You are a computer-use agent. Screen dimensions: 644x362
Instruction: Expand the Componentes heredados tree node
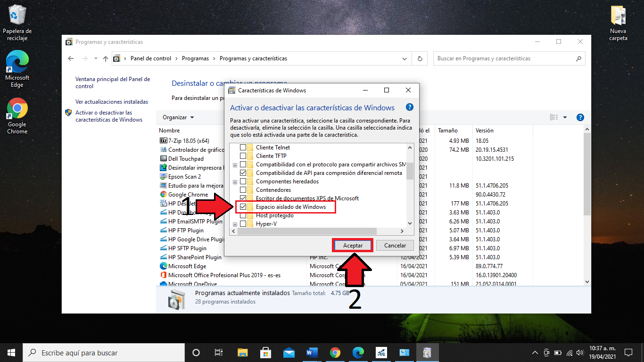point(235,182)
